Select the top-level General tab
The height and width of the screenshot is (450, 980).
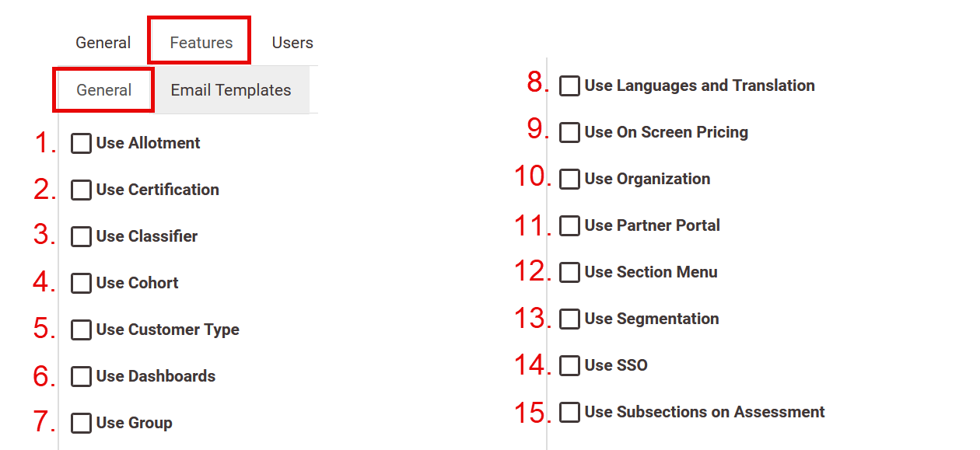tap(103, 43)
